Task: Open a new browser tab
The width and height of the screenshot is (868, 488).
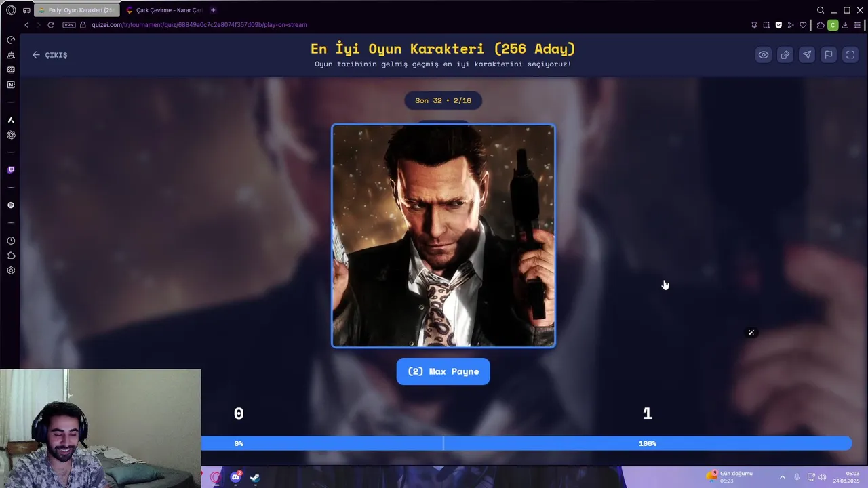Action: pyautogui.click(x=213, y=10)
